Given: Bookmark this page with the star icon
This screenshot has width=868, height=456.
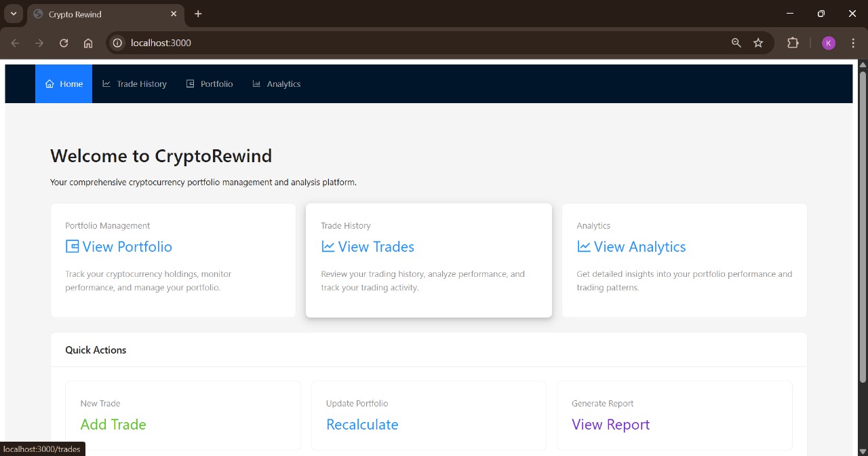Looking at the screenshot, I should point(758,43).
